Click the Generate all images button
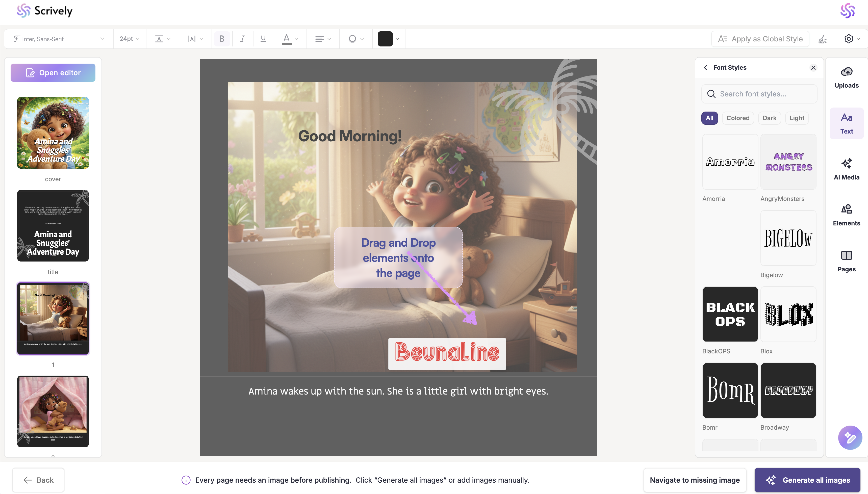The image size is (868, 494). pos(807,480)
